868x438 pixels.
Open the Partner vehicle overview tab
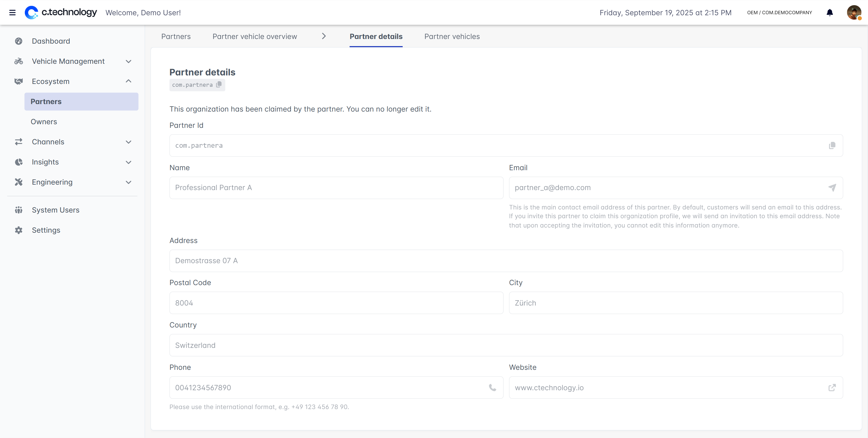click(x=255, y=36)
